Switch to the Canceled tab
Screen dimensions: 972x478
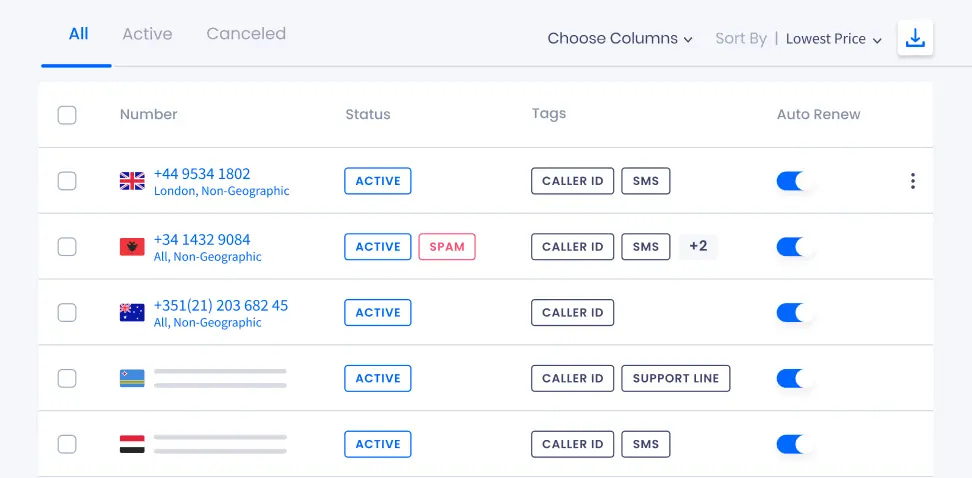point(246,33)
